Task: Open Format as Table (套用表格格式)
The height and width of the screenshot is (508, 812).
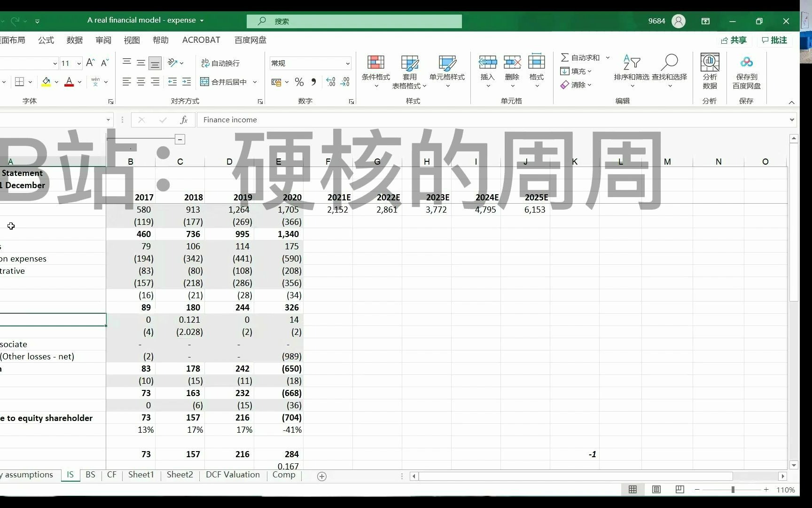Action: tap(409, 71)
